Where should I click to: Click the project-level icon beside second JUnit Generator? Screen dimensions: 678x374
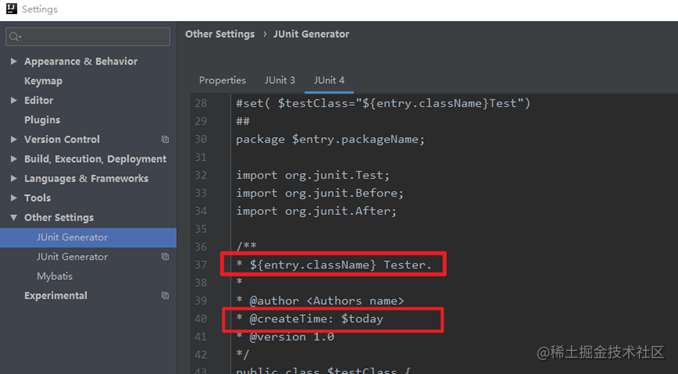pyautogui.click(x=165, y=256)
